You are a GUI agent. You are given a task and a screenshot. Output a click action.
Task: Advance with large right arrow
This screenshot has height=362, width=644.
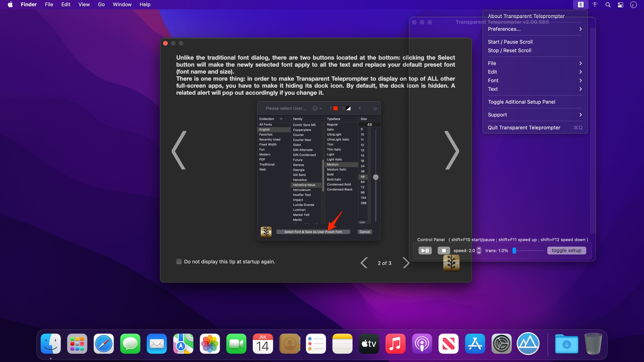click(452, 150)
